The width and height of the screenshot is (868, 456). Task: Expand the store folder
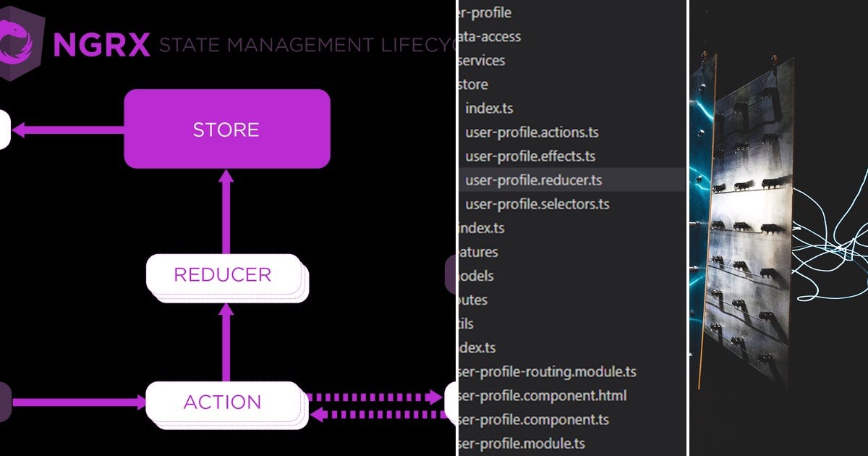pyautogui.click(x=475, y=84)
